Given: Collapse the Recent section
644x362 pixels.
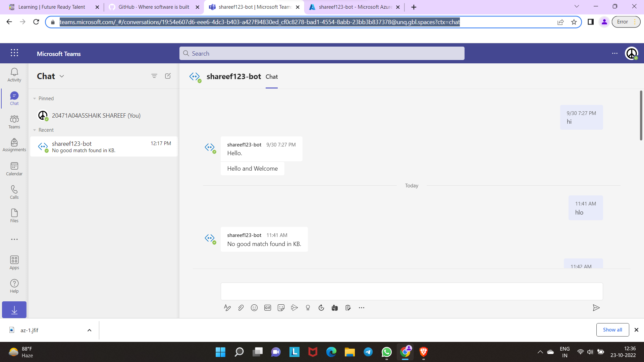Looking at the screenshot, I should pyautogui.click(x=35, y=130).
